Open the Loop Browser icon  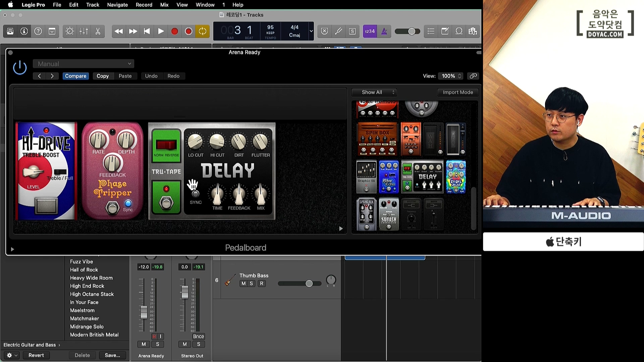click(459, 31)
